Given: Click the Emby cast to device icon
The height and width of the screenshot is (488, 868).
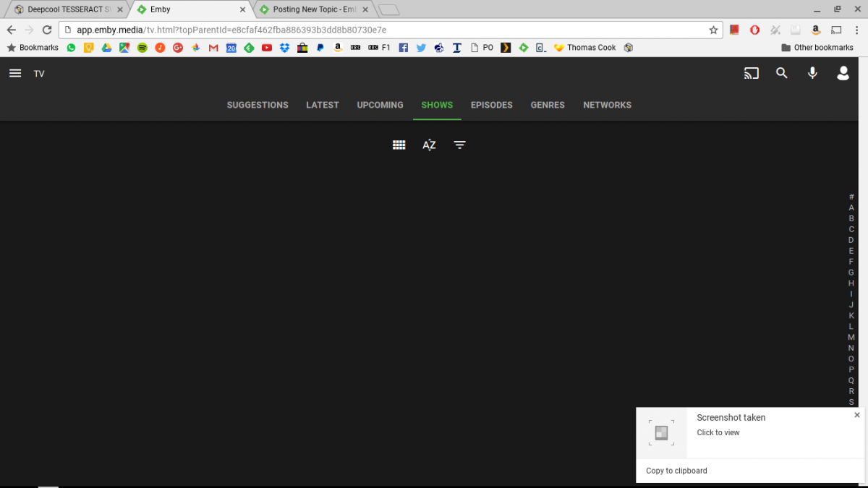Looking at the screenshot, I should click(x=752, y=73).
